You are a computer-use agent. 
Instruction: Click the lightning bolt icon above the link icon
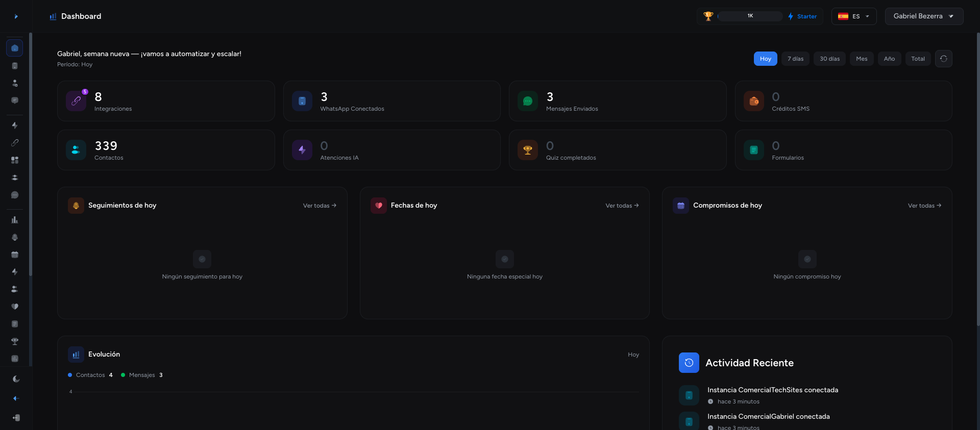(15, 125)
